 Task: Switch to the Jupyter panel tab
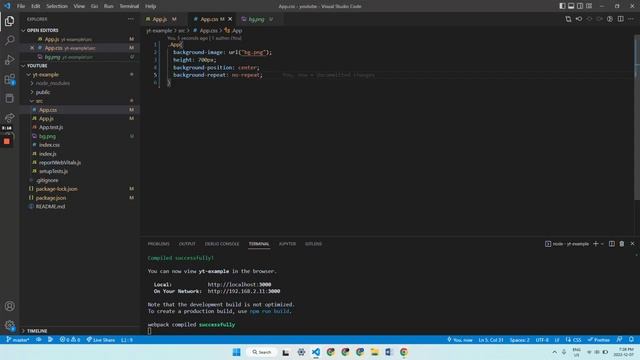(287, 244)
